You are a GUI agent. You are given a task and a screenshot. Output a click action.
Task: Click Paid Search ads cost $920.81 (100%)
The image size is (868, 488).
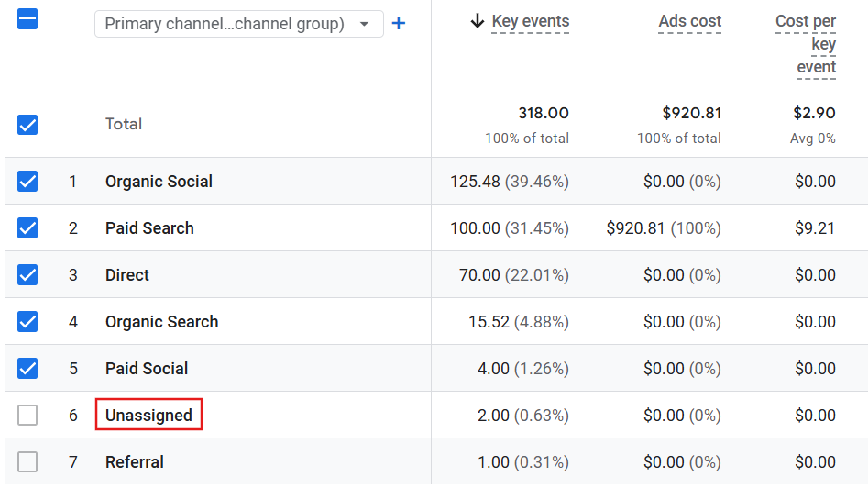click(x=664, y=228)
